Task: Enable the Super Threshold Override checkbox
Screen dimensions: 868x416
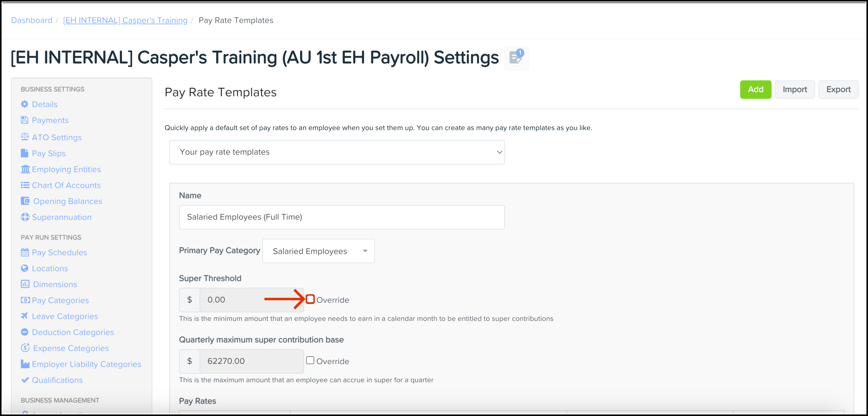Action: (x=310, y=299)
